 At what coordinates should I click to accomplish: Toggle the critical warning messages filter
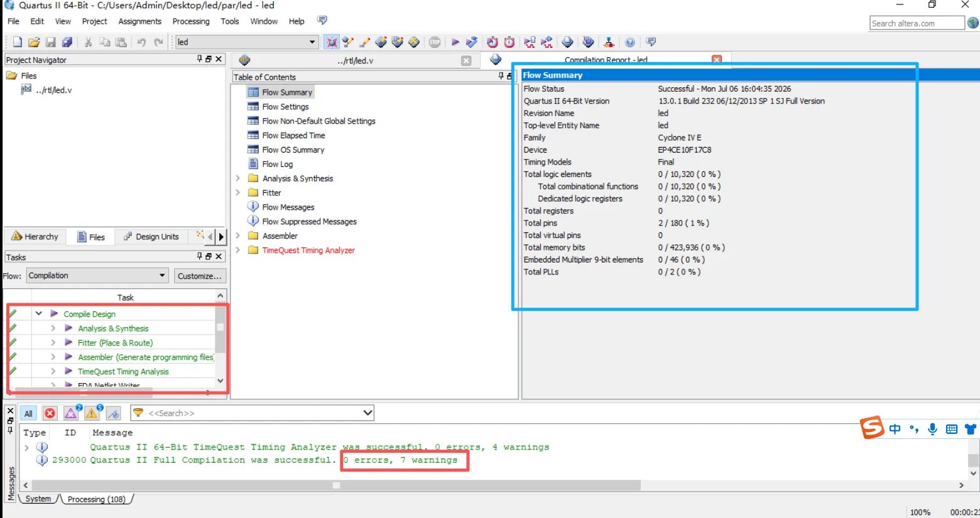(72, 413)
